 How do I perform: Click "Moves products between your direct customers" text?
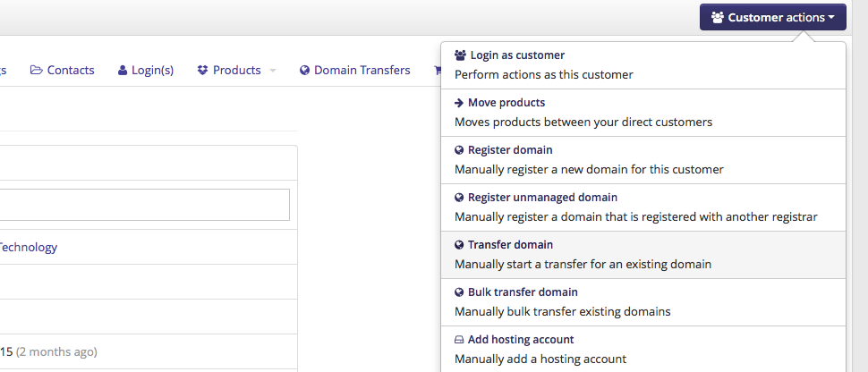[x=583, y=122]
